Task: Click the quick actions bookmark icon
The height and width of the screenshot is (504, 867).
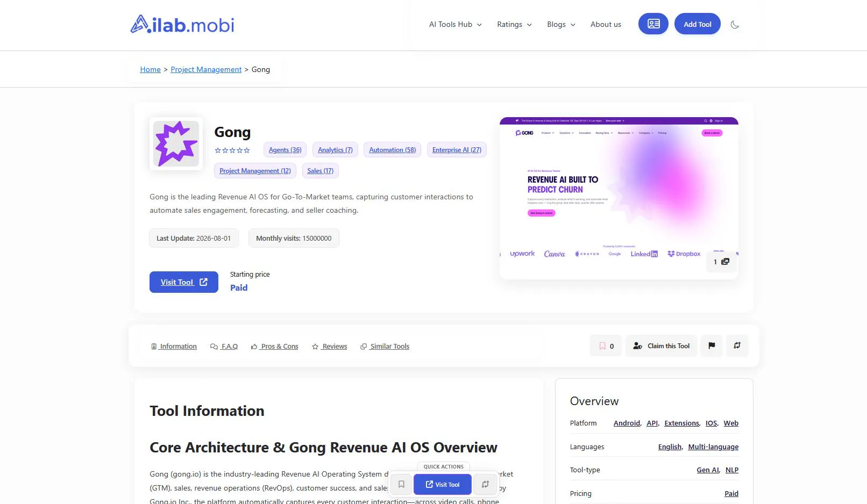Action: pyautogui.click(x=401, y=484)
